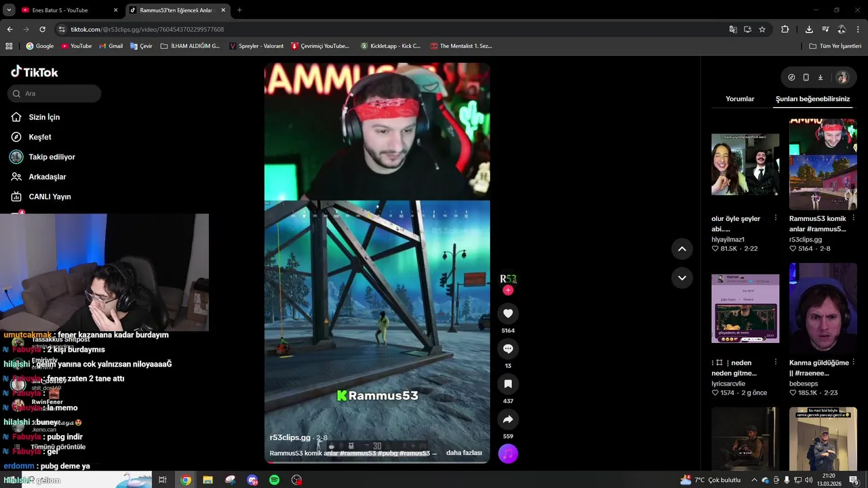This screenshot has width=868, height=488.
Task: Switch to Yorumlar tab
Action: pyautogui.click(x=740, y=99)
